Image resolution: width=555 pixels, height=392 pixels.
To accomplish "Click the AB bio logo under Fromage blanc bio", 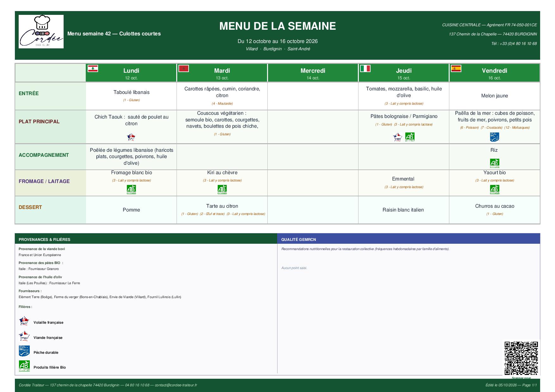I will pyautogui.click(x=131, y=189).
